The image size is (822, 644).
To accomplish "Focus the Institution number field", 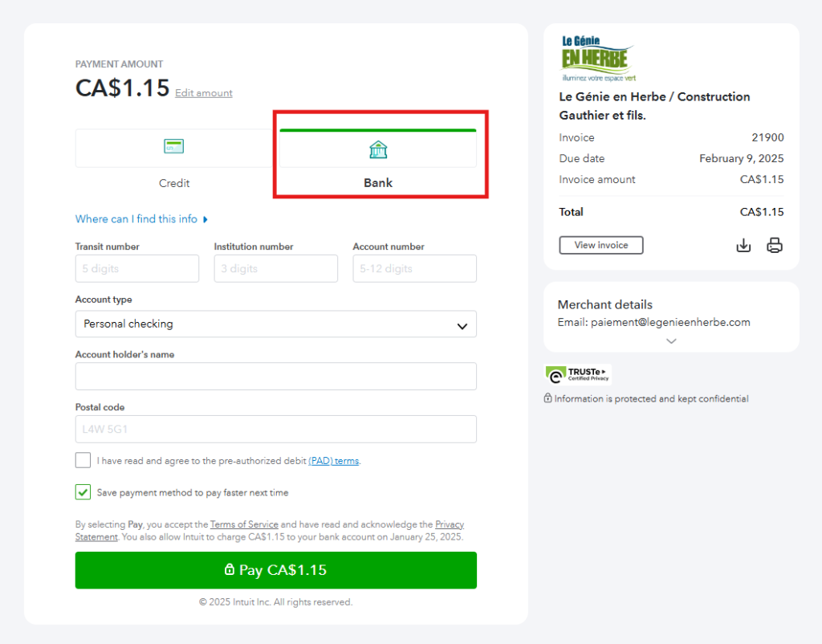I will pyautogui.click(x=276, y=268).
